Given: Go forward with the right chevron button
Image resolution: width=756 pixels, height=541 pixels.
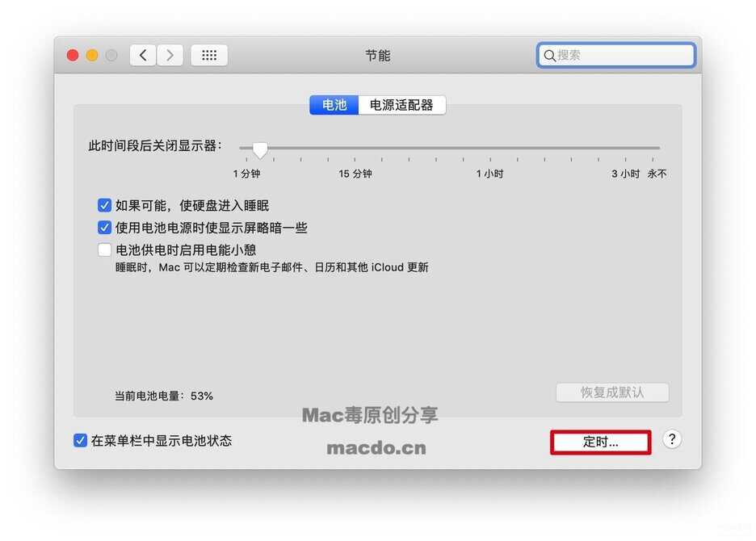Looking at the screenshot, I should [x=170, y=56].
